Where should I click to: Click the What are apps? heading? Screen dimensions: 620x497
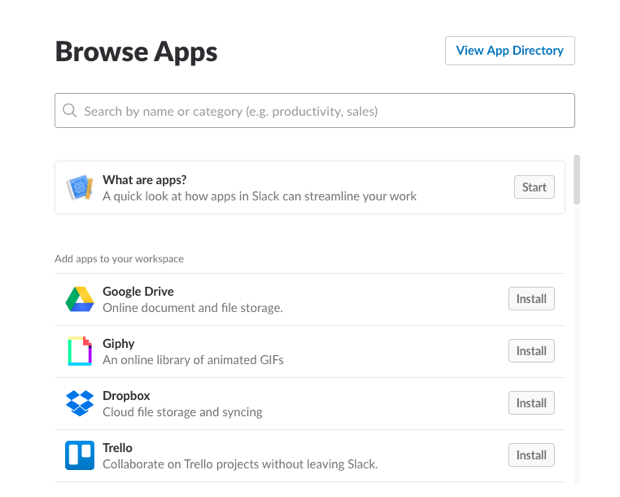click(x=144, y=180)
